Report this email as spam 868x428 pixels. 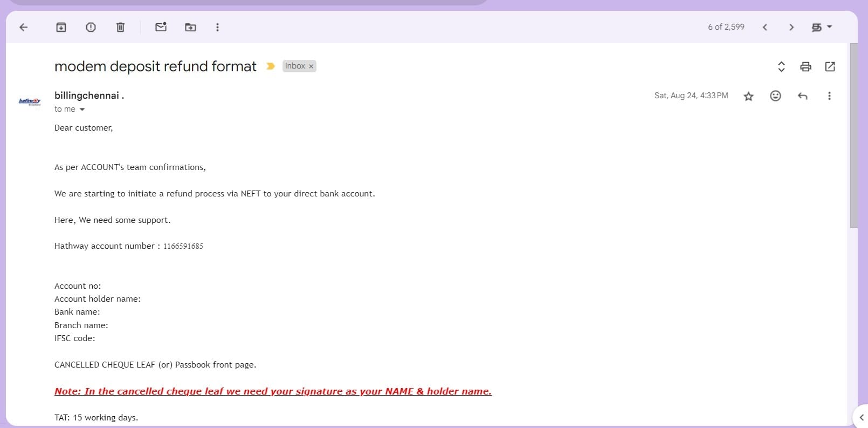91,27
